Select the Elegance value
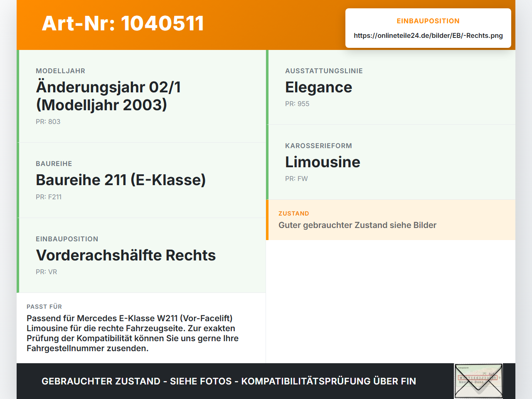Viewport: 532px width, 399px height. tap(318, 87)
